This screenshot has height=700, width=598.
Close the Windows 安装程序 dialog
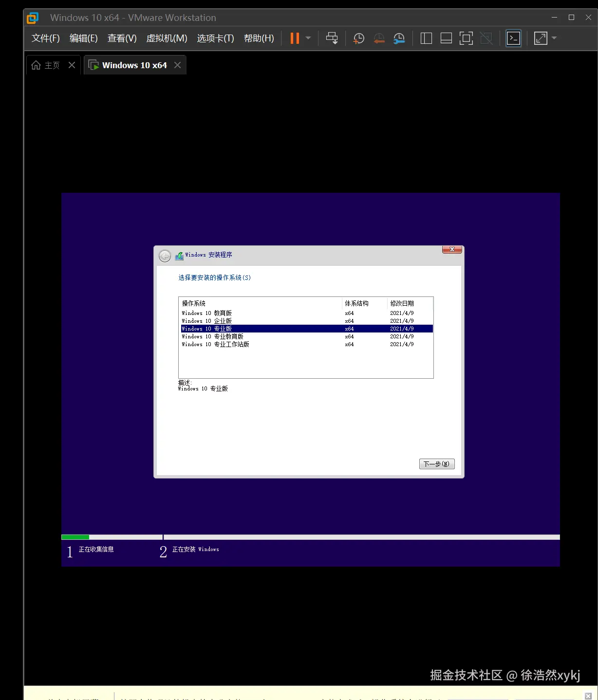(x=452, y=249)
